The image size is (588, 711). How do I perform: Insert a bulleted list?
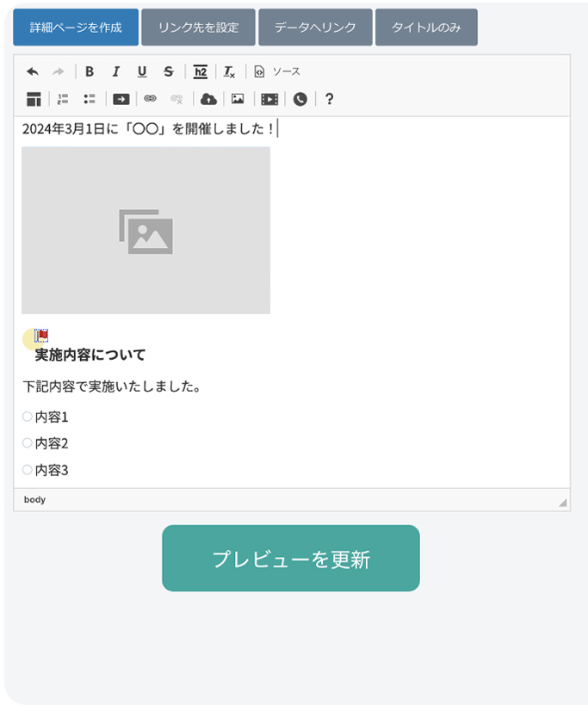tap(90, 99)
